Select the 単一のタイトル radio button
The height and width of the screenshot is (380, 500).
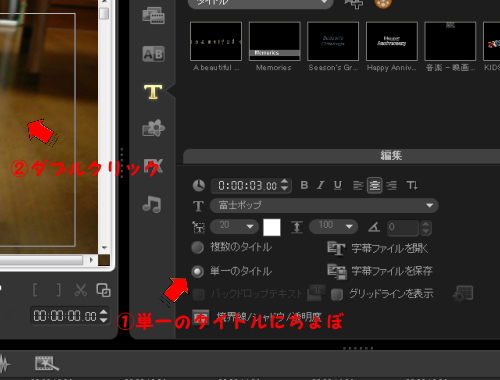197,272
